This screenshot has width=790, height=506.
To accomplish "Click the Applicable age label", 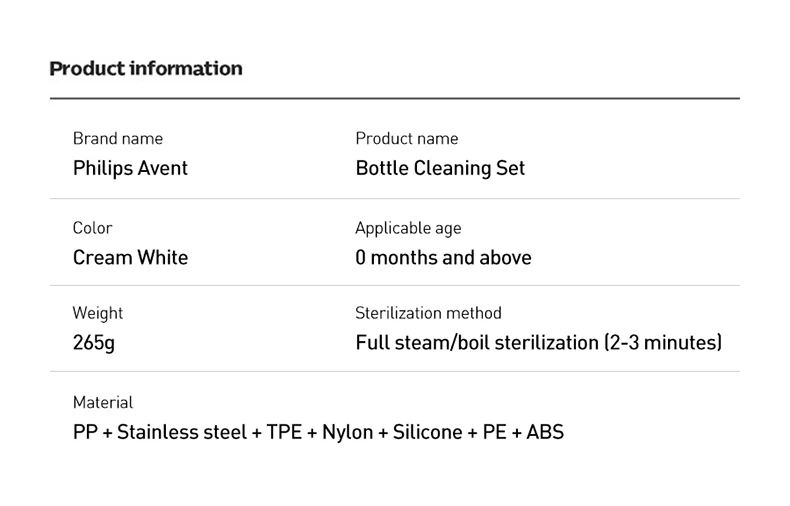I will tap(408, 228).
